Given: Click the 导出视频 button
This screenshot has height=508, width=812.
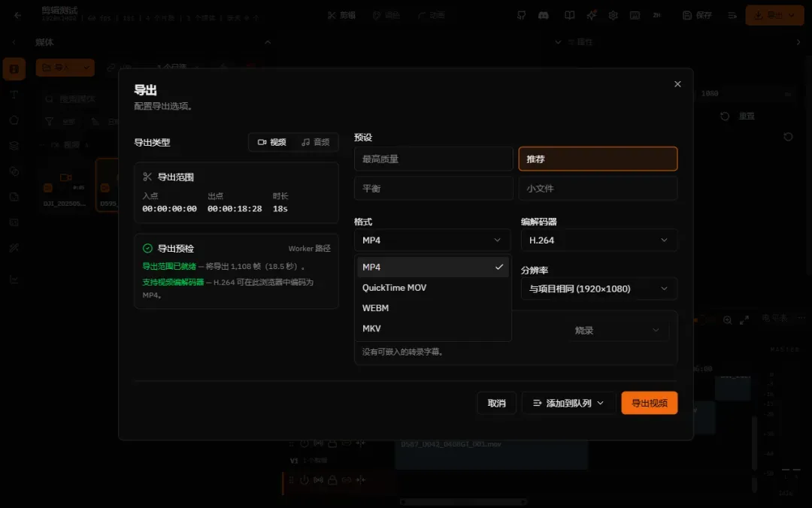Looking at the screenshot, I should 650,403.
